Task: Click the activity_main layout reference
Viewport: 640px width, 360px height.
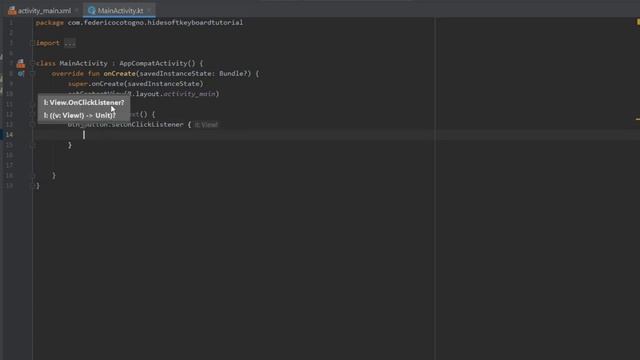Action: click(189, 94)
